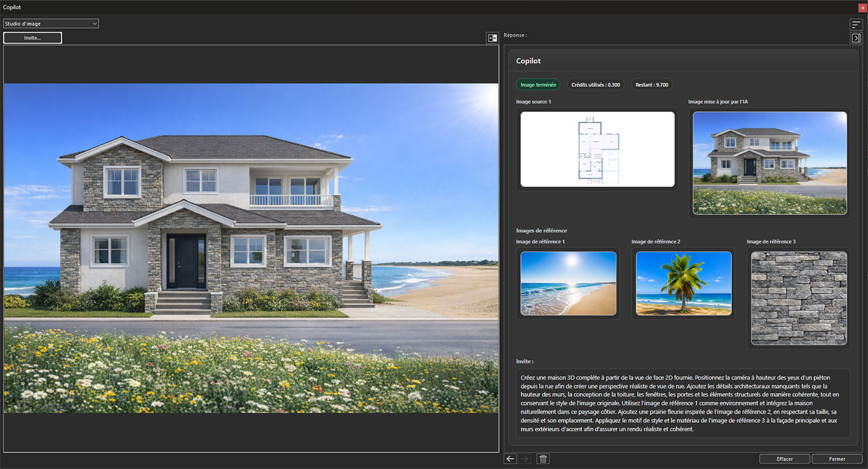Open the AI updated house image thumbnail
868x469 pixels.
pos(770,163)
